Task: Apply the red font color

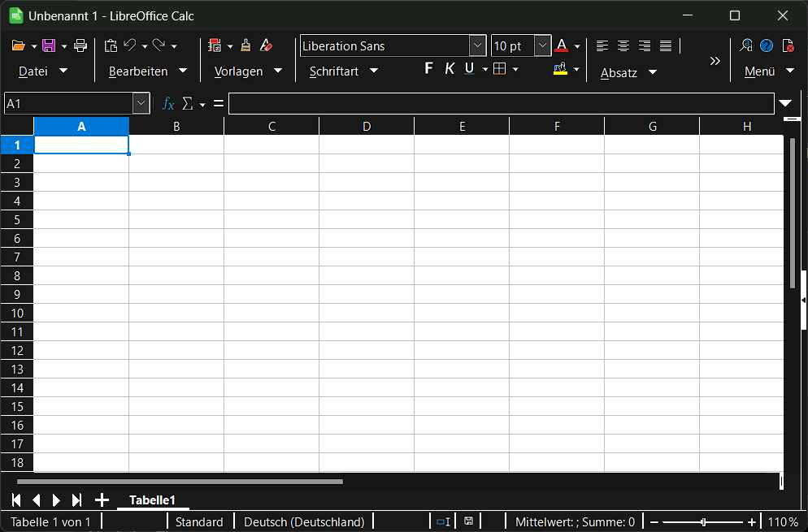Action: (x=562, y=45)
